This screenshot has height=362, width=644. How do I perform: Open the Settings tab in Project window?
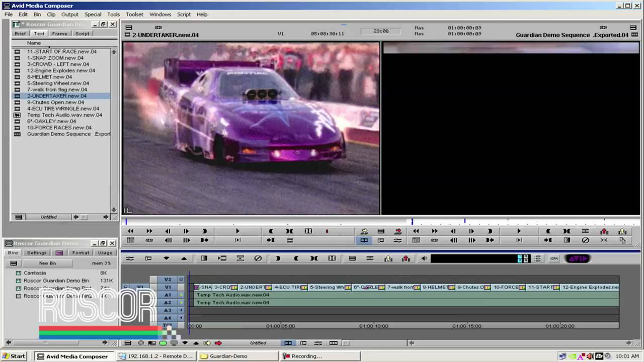37,253
